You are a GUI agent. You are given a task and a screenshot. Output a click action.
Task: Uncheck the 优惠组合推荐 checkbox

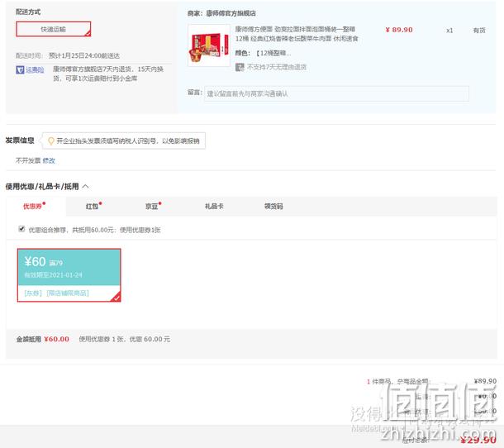(21, 229)
